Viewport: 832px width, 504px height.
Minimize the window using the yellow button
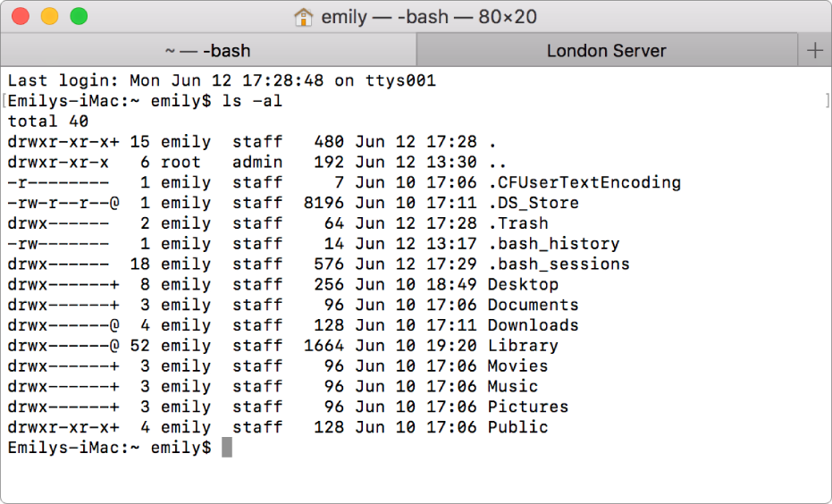tap(50, 16)
